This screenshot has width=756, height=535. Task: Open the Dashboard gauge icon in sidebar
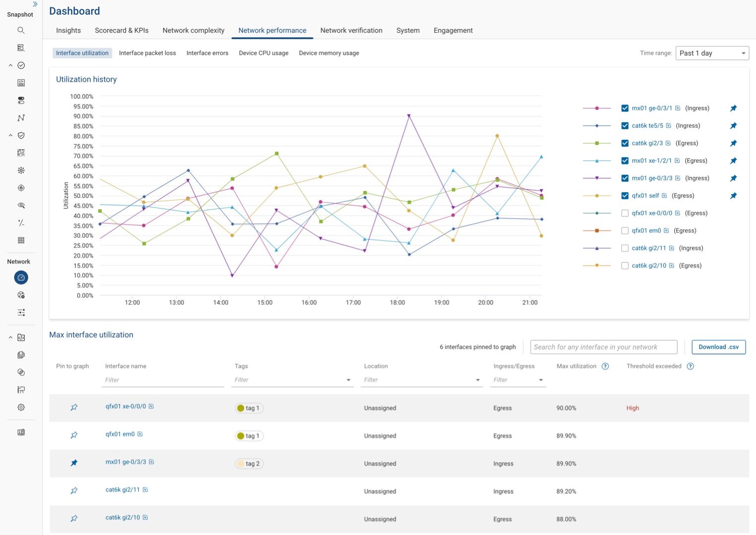pyautogui.click(x=21, y=277)
